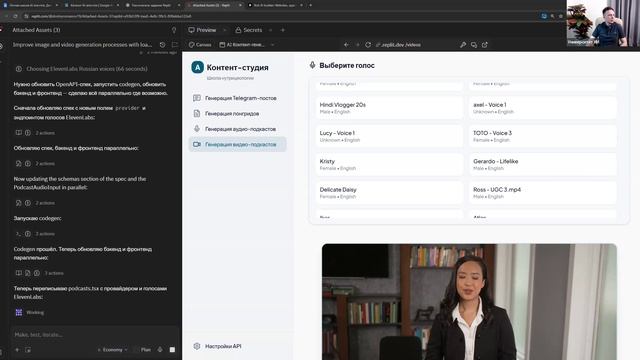The image size is (640, 360).
Task: Click the video preview of the presenter
Action: coord(469,302)
